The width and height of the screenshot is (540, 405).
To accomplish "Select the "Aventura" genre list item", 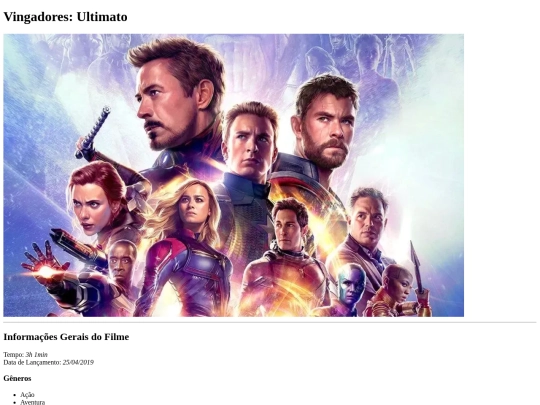I will point(32,402).
